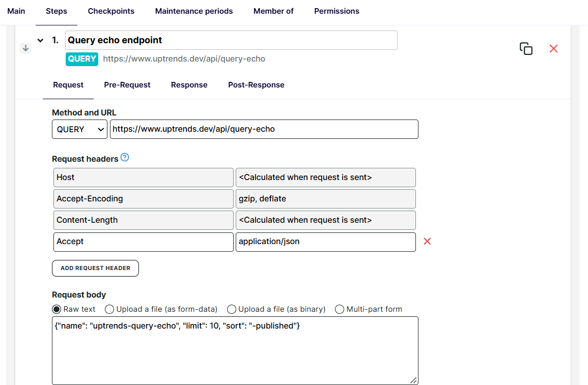Select the Raw text radio option
Image resolution: width=588 pixels, height=385 pixels.
point(57,309)
